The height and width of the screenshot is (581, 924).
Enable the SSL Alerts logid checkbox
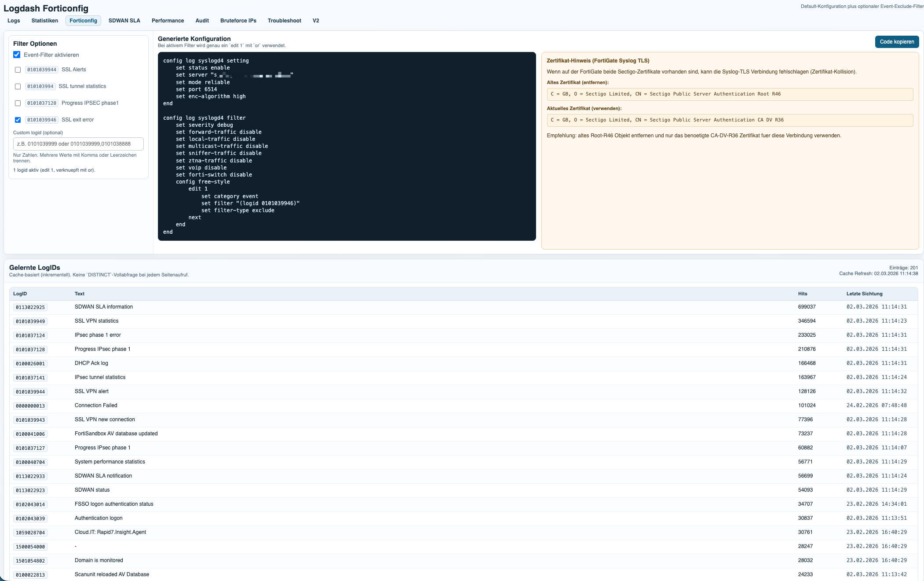pos(18,70)
